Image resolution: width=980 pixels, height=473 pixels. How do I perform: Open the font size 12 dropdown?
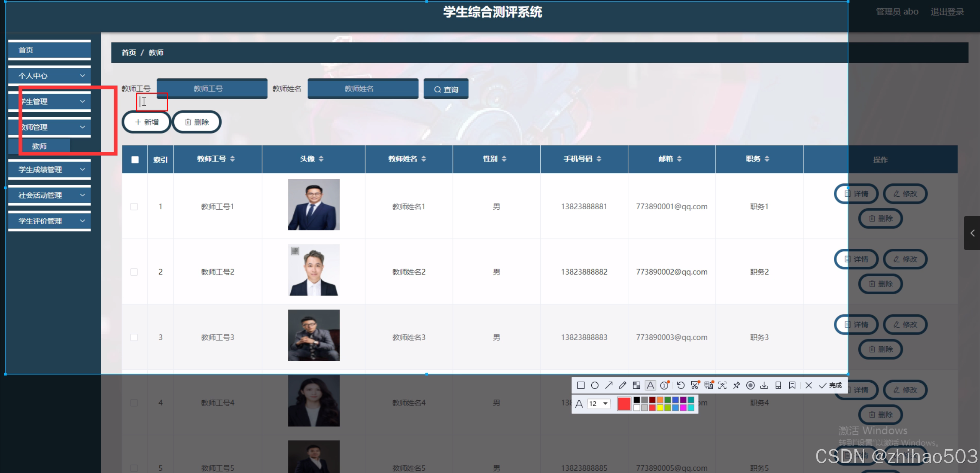(x=599, y=404)
